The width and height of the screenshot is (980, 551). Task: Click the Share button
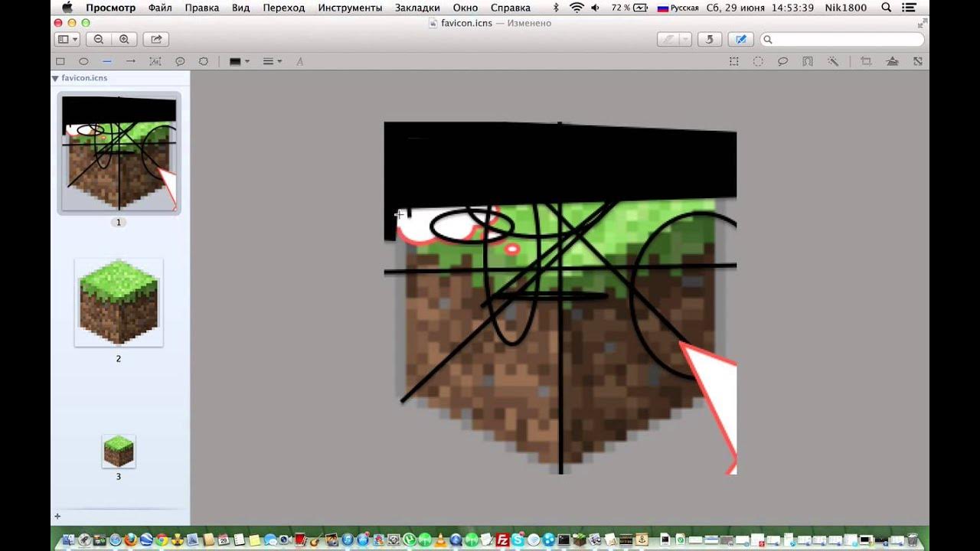(x=156, y=39)
